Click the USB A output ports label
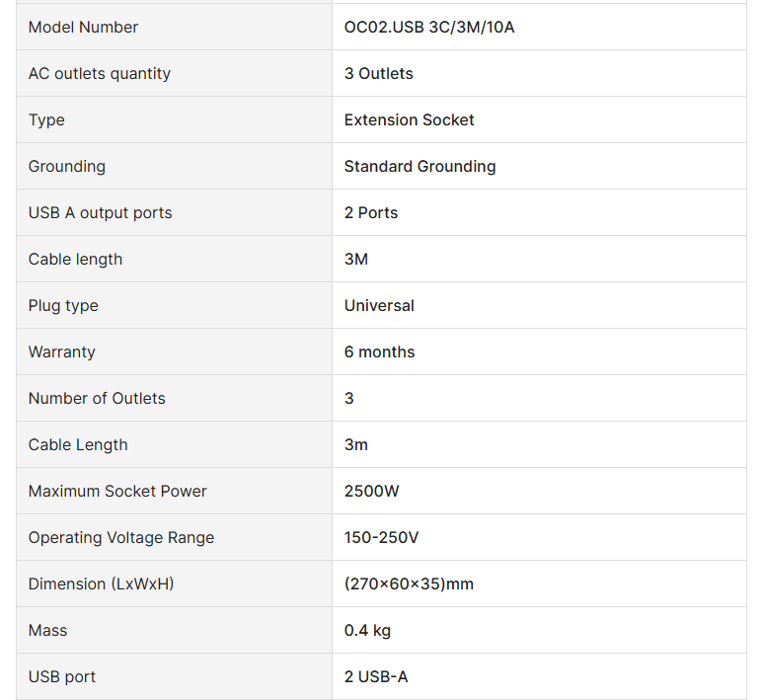 coord(100,212)
